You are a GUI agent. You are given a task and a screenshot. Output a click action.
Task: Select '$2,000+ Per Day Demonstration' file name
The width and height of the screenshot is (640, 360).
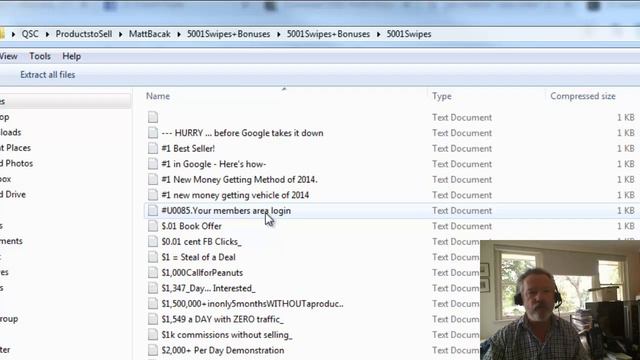pyautogui.click(x=223, y=350)
